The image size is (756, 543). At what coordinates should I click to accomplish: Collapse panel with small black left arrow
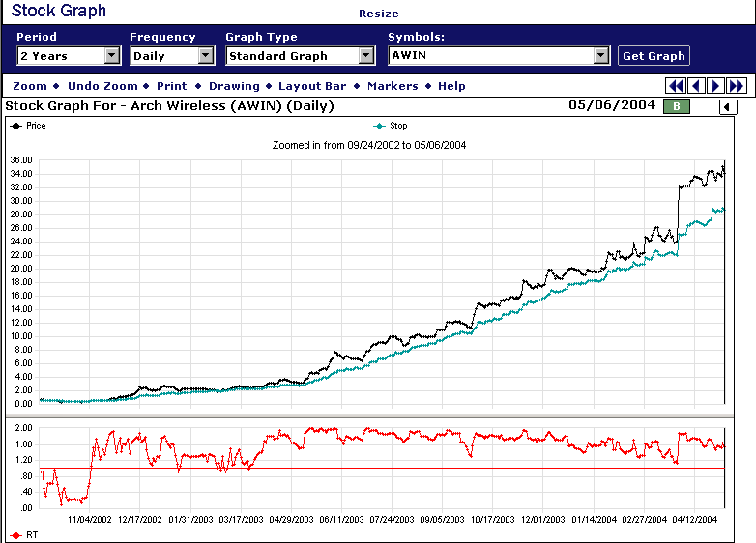click(728, 107)
